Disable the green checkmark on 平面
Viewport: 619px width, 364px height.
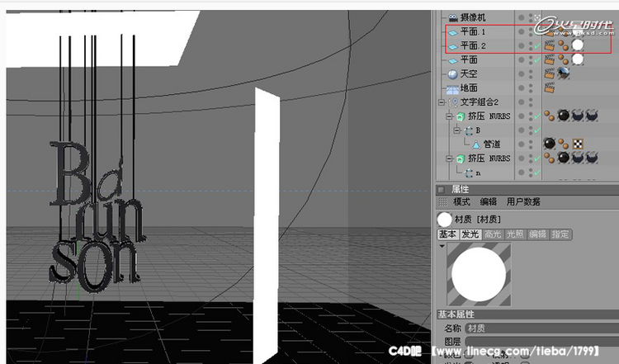pyautogui.click(x=537, y=60)
